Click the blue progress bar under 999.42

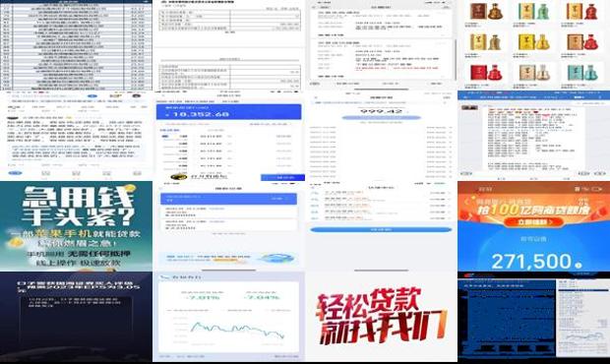click(x=382, y=117)
